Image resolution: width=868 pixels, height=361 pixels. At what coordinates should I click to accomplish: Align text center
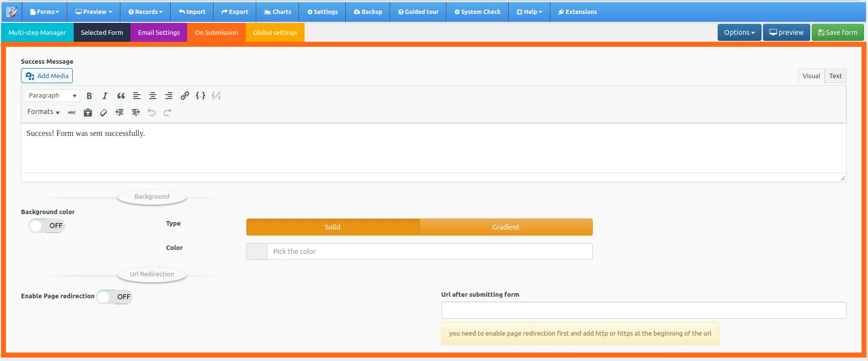pyautogui.click(x=153, y=96)
